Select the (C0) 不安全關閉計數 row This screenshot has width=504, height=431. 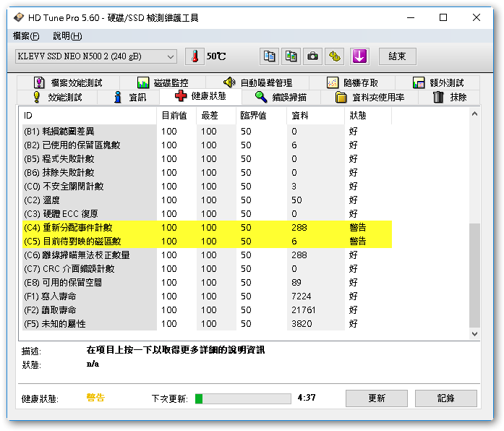tap(207, 186)
